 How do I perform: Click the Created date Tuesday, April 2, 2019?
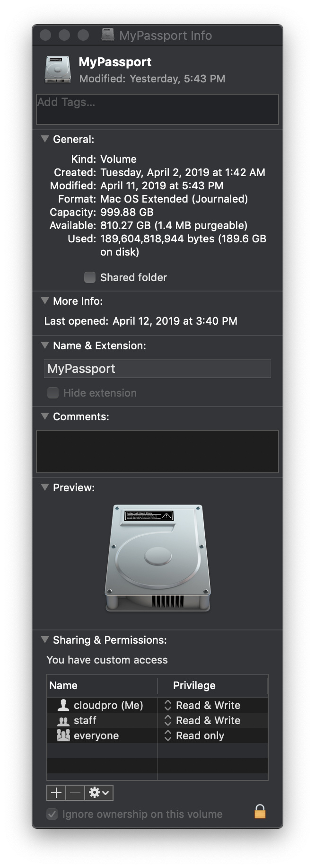(x=183, y=172)
